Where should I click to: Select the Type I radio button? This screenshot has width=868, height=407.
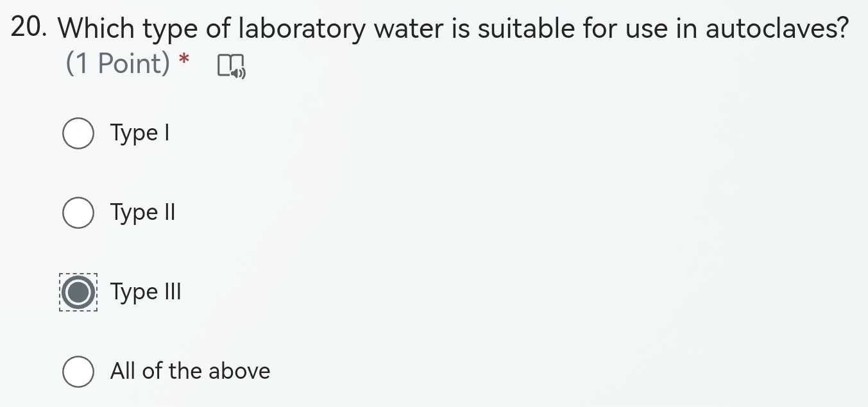(78, 133)
